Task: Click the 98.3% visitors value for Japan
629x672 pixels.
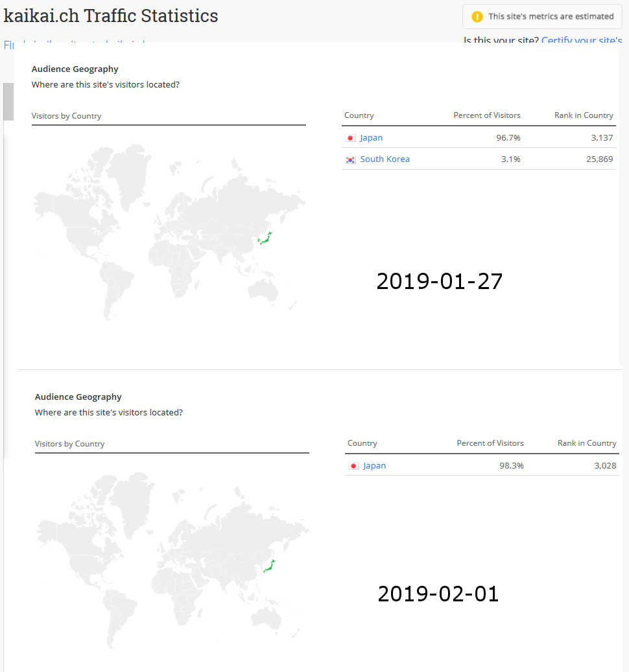Action: pyautogui.click(x=511, y=466)
